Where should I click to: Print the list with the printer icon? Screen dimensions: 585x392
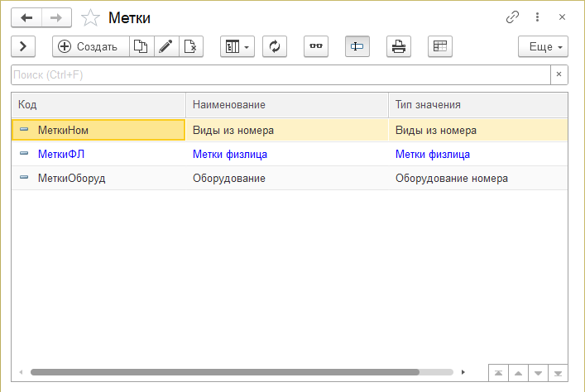pyautogui.click(x=398, y=46)
